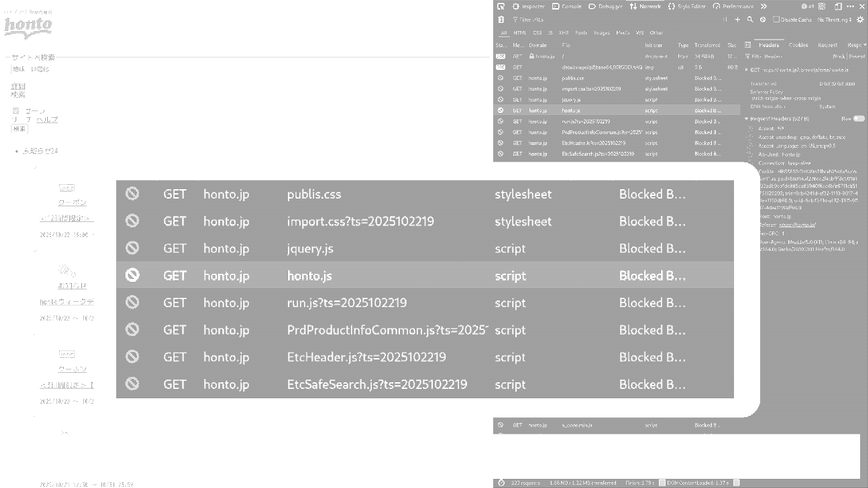Viewport: 868px width, 488px height.
Task: Pause network recording
Action: (x=725, y=19)
